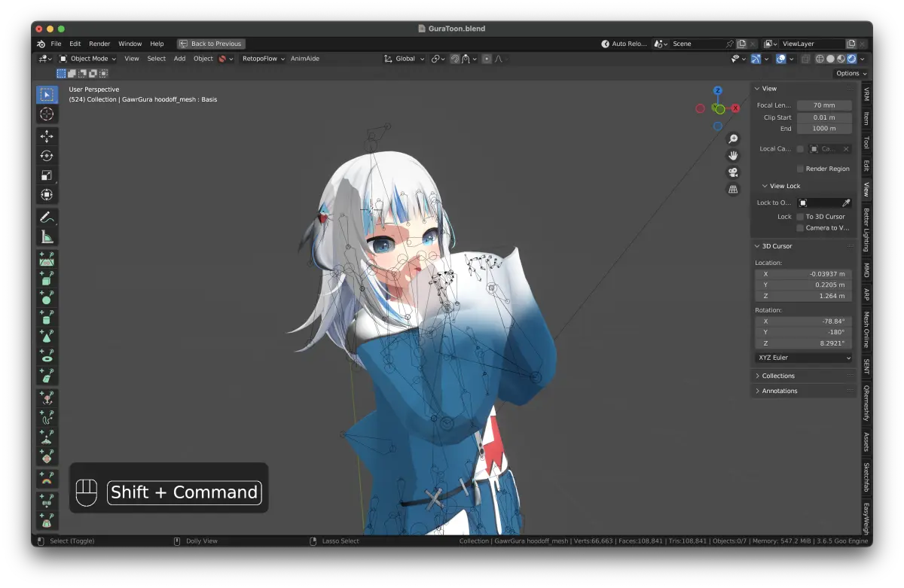This screenshot has width=904, height=588.
Task: Click the red X axis on gizmo
Action: tap(735, 108)
